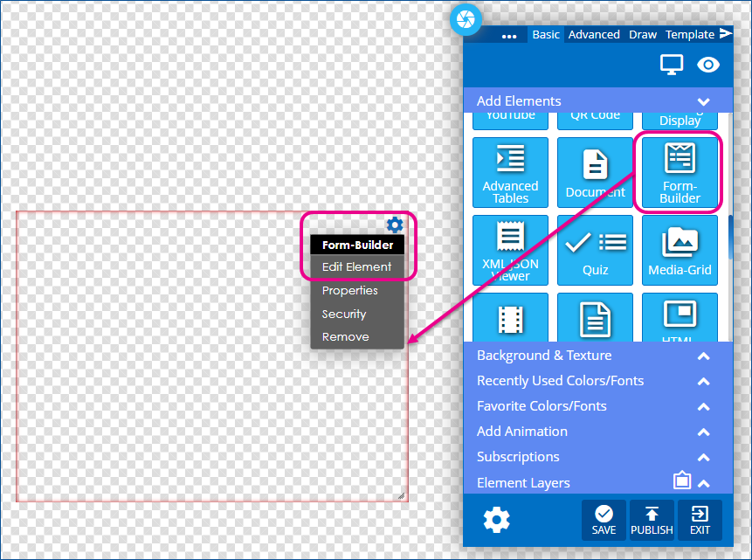Viewport: 752px width, 560px height.
Task: Insert a Media-Grid element
Action: [680, 250]
